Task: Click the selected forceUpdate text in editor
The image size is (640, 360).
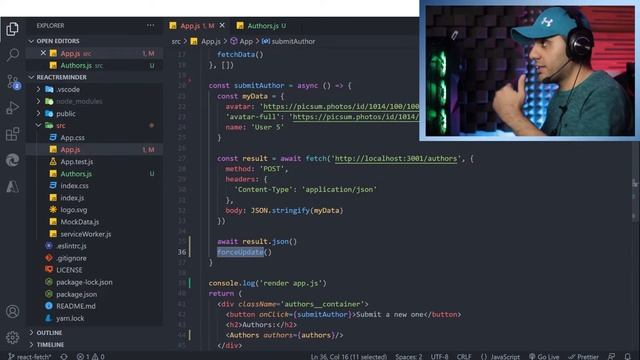Action: [240, 252]
